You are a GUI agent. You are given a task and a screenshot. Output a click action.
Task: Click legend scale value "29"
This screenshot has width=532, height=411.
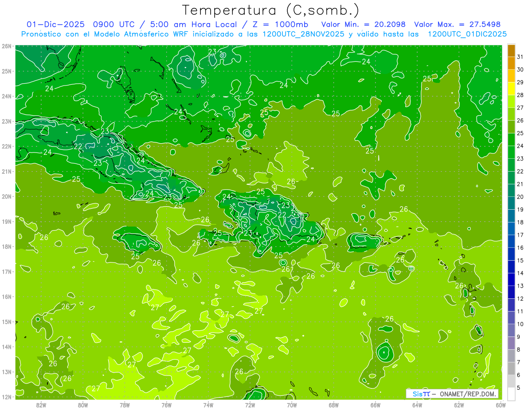tap(520, 82)
